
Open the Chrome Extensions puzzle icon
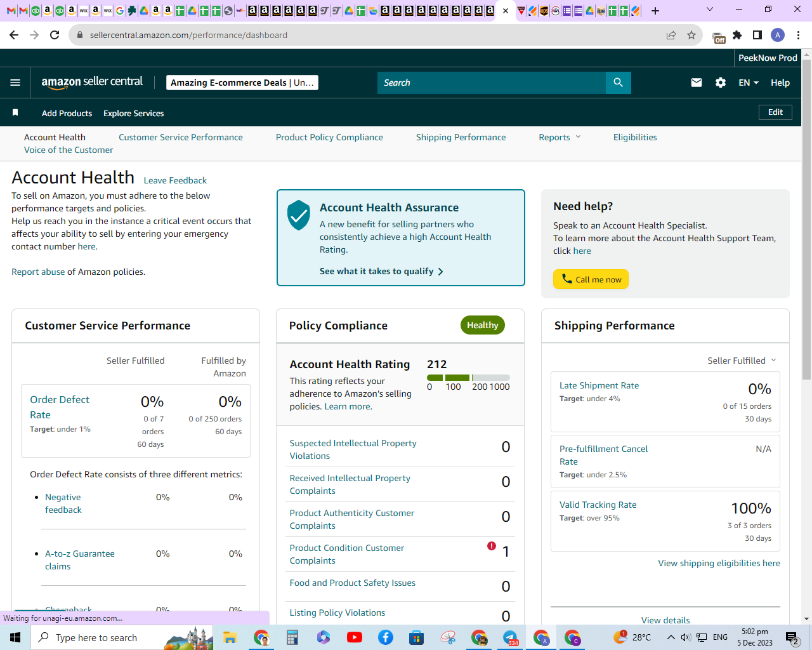pos(737,35)
